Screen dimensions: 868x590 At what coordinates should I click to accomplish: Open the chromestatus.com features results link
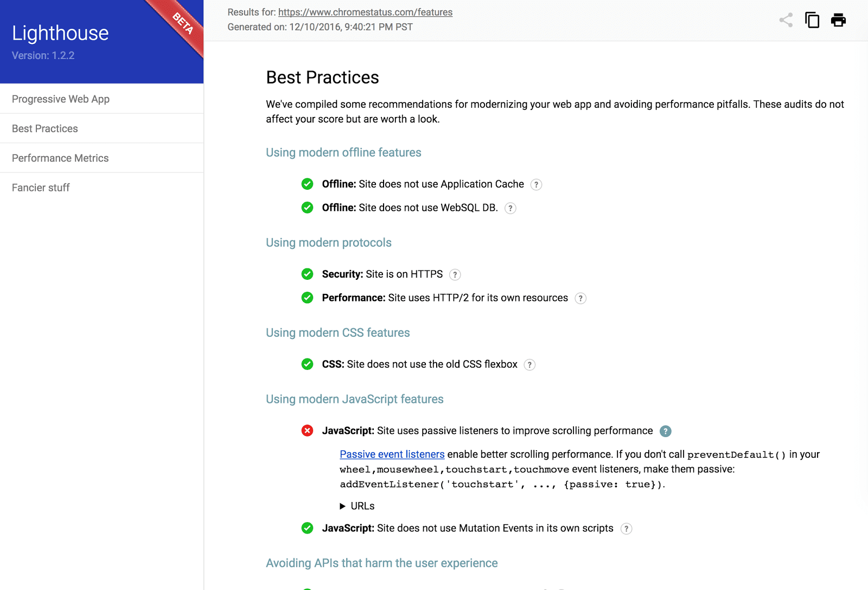click(365, 12)
